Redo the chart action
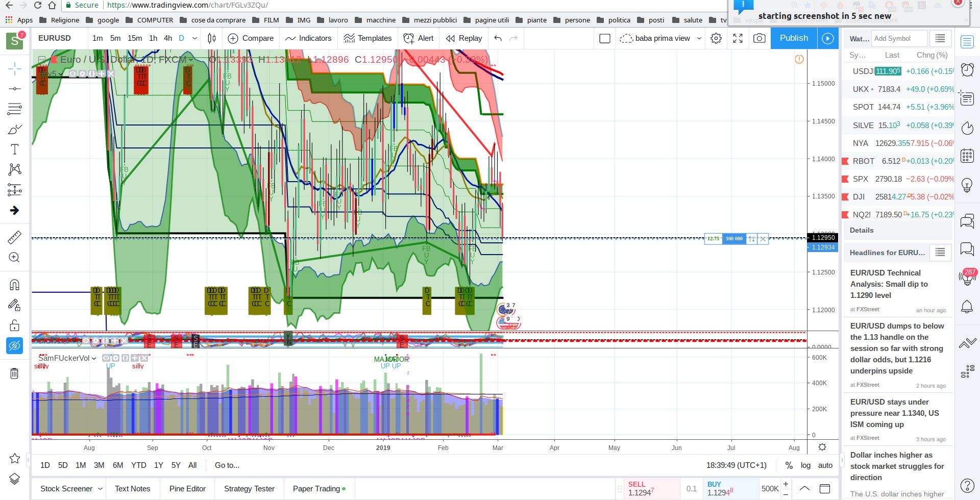980x500 pixels. click(x=513, y=38)
